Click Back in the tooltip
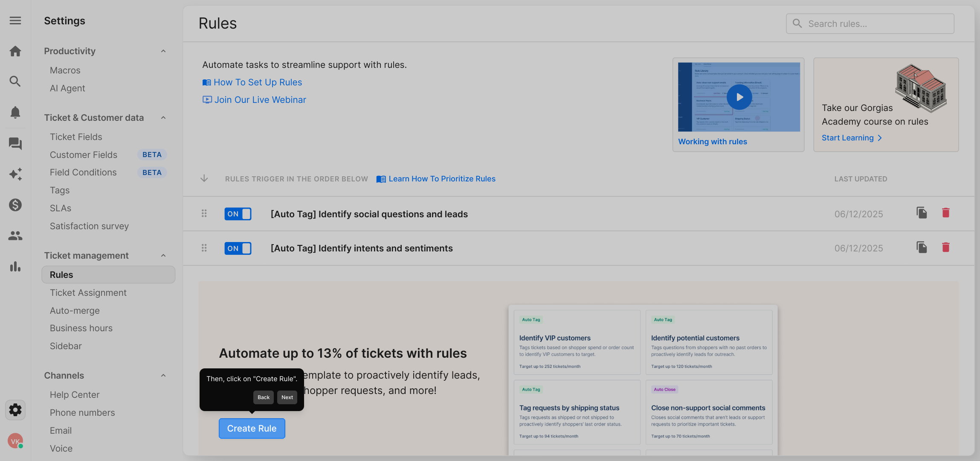 coord(264,397)
